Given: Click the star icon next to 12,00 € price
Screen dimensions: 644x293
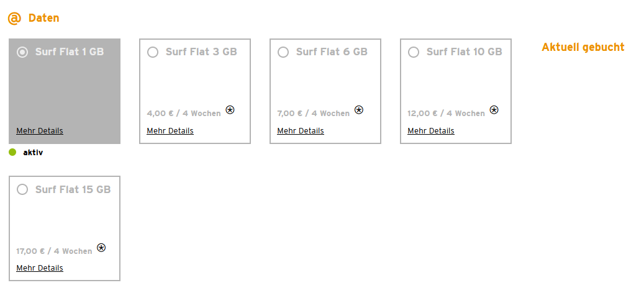Looking at the screenshot, I should coord(494,110).
